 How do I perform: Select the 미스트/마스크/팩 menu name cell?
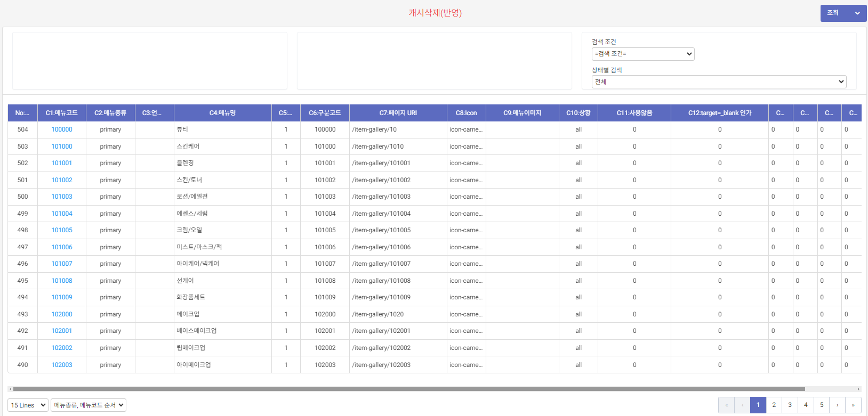223,247
